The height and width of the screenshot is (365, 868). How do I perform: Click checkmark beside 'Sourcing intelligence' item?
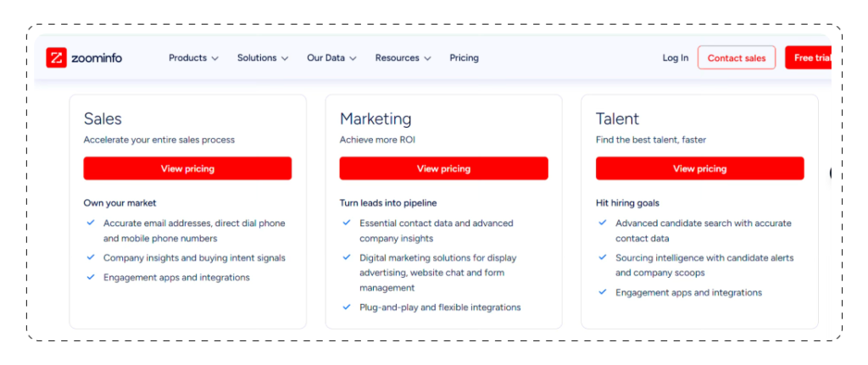(603, 257)
